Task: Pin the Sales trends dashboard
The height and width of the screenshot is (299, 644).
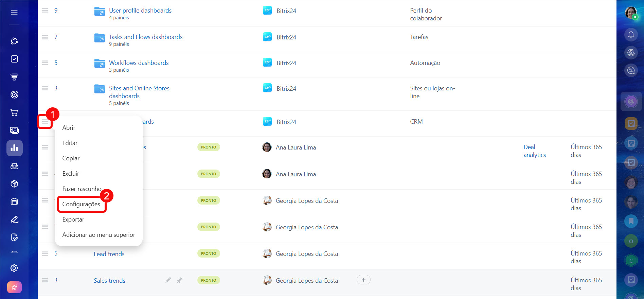Action: pyautogui.click(x=179, y=280)
